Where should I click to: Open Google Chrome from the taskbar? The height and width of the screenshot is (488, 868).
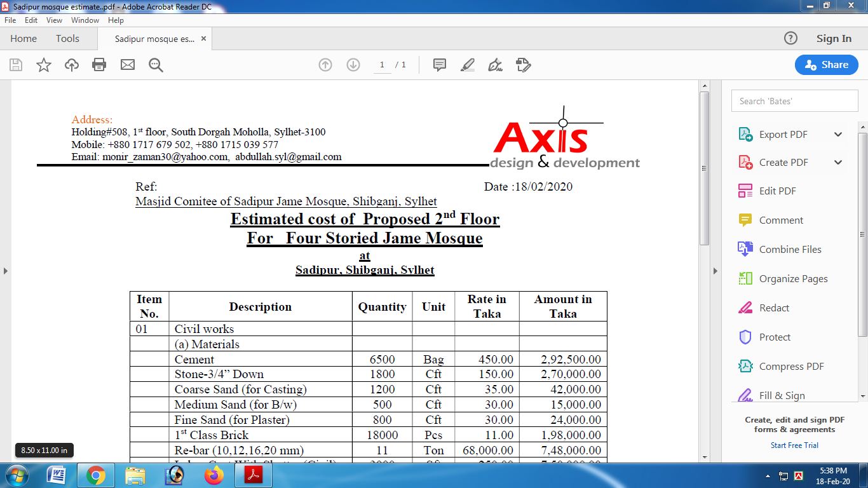click(96, 475)
